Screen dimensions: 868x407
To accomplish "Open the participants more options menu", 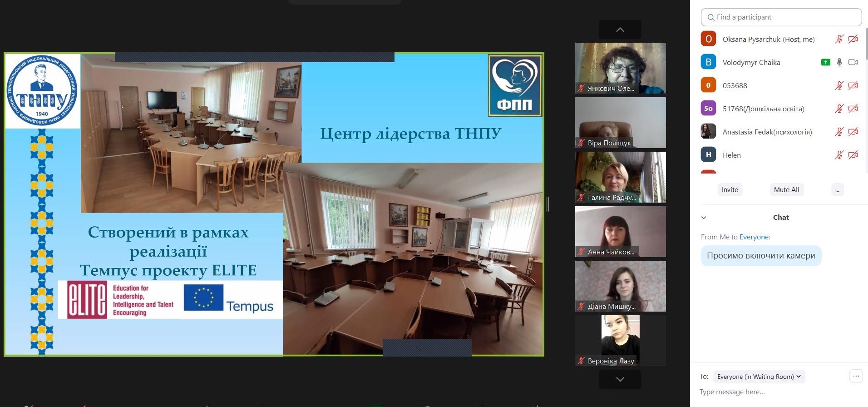I will (837, 190).
